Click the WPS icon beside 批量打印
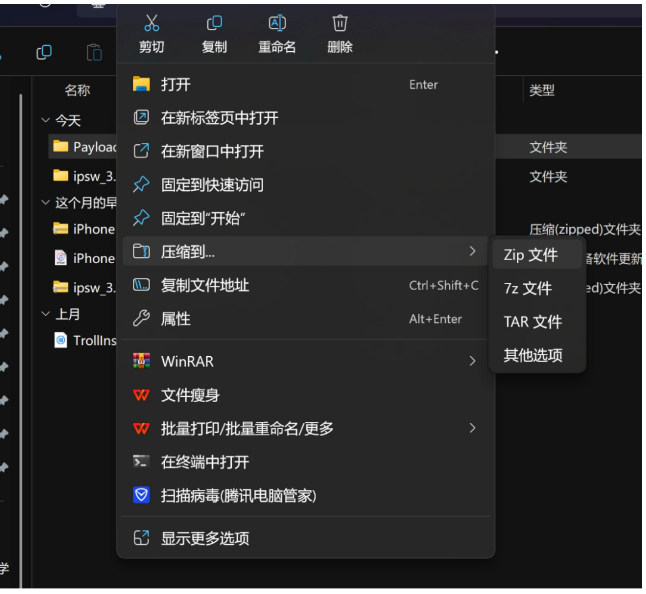Screen dimensions: 646x594 (x=141, y=428)
